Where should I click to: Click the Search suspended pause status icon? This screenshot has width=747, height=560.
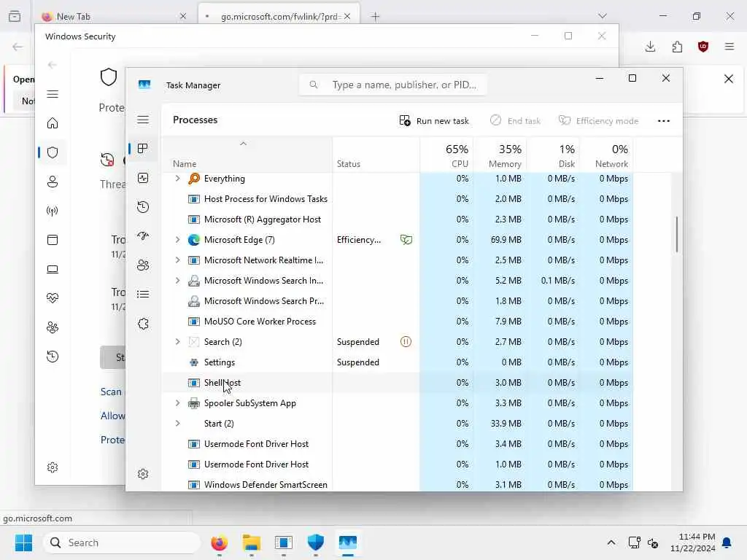(406, 341)
